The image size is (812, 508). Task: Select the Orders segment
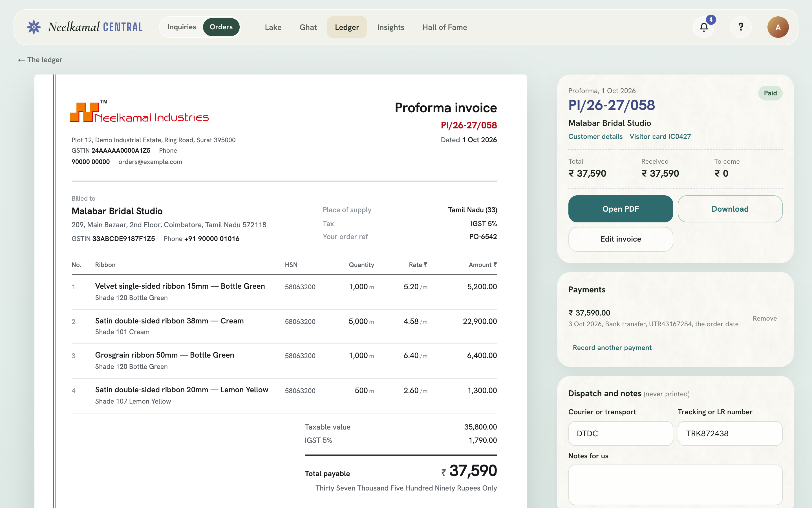point(221,27)
